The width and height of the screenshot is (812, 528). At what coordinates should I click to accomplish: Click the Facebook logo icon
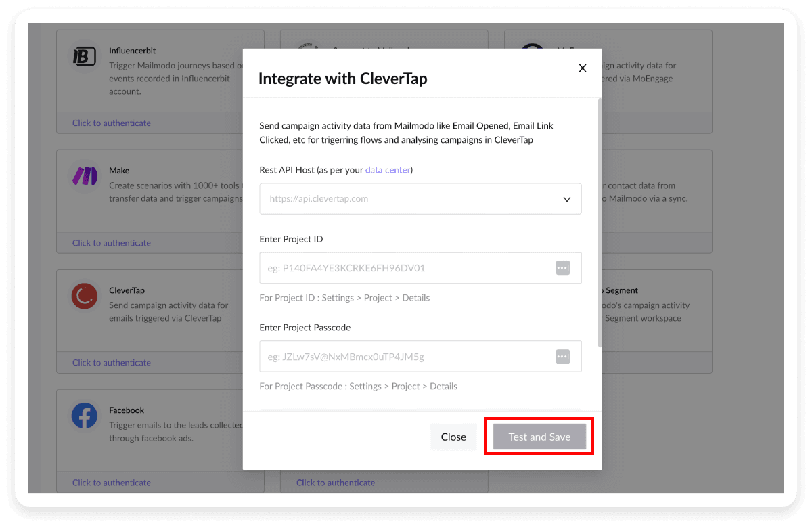(x=85, y=416)
